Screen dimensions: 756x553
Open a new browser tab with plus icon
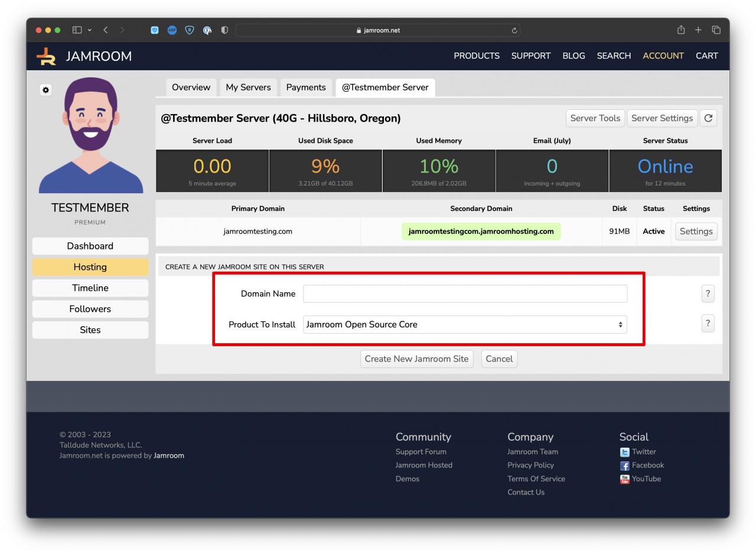click(698, 30)
